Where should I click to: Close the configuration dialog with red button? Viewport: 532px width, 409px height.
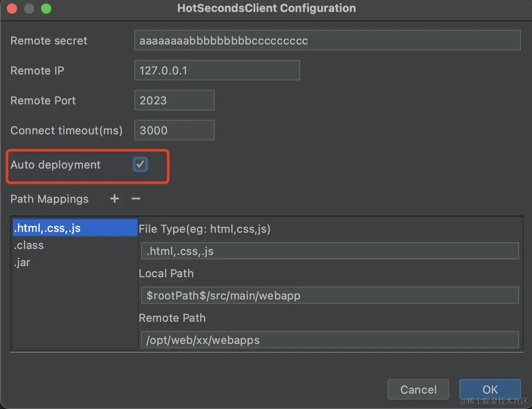tap(12, 9)
